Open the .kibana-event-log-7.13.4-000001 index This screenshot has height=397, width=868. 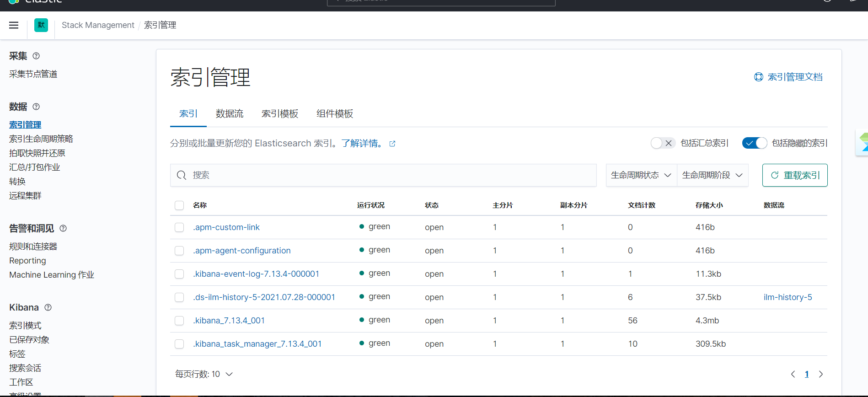[256, 274]
